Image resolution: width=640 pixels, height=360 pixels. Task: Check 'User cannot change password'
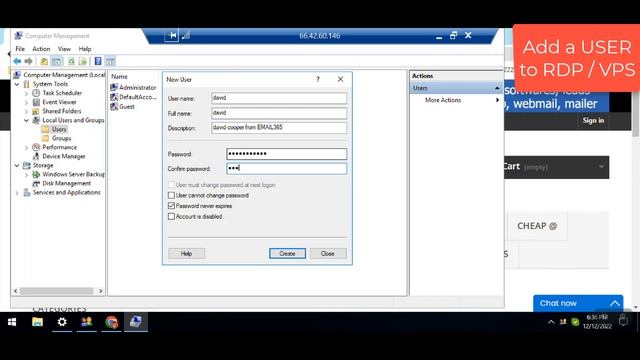point(171,195)
